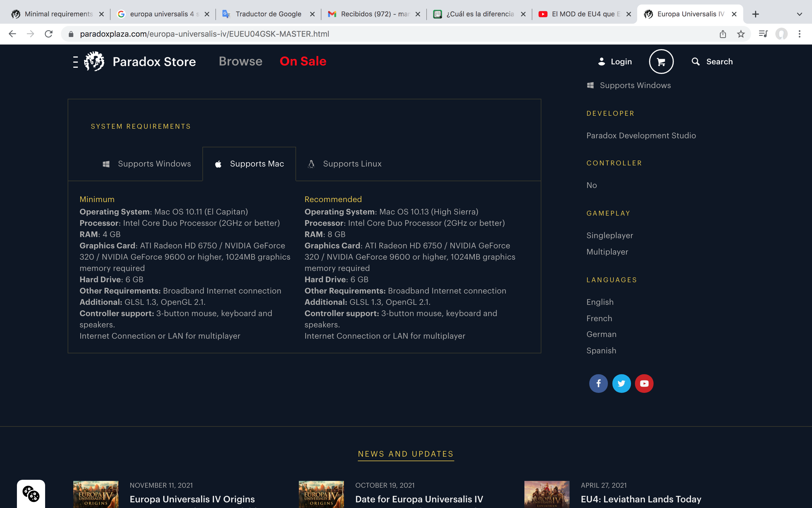
Task: Bookmark this page with the star
Action: [741, 34]
